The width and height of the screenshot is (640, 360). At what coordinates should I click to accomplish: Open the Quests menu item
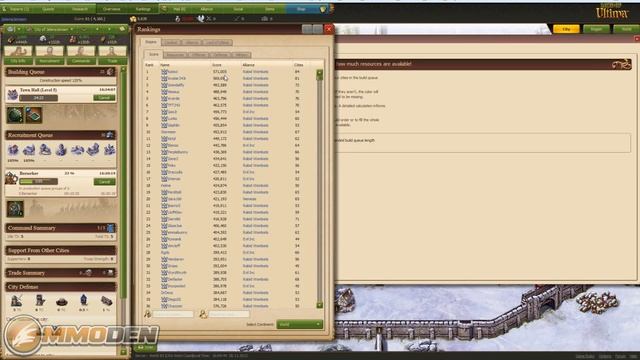coord(49,9)
